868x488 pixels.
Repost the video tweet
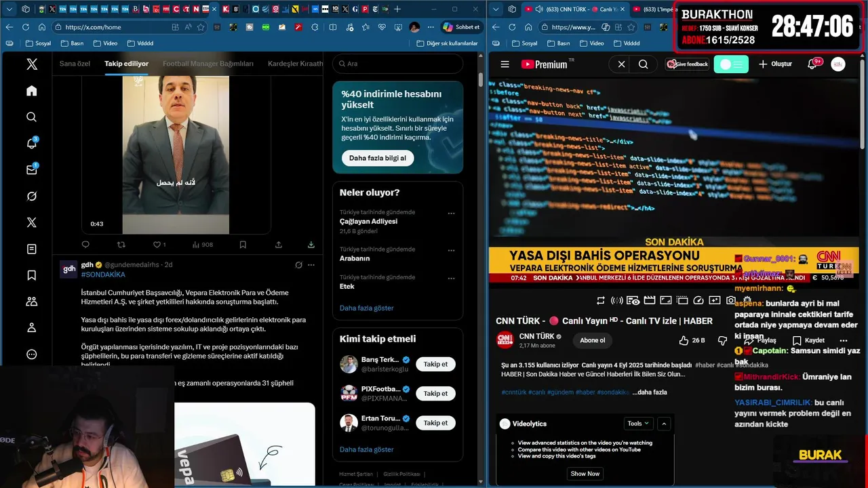pyautogui.click(x=121, y=245)
